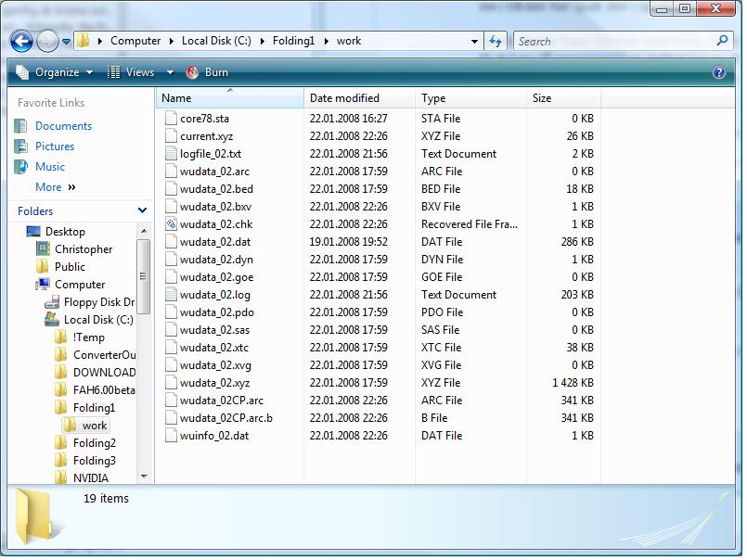
Task: Select file core78.sta icon
Action: point(171,119)
